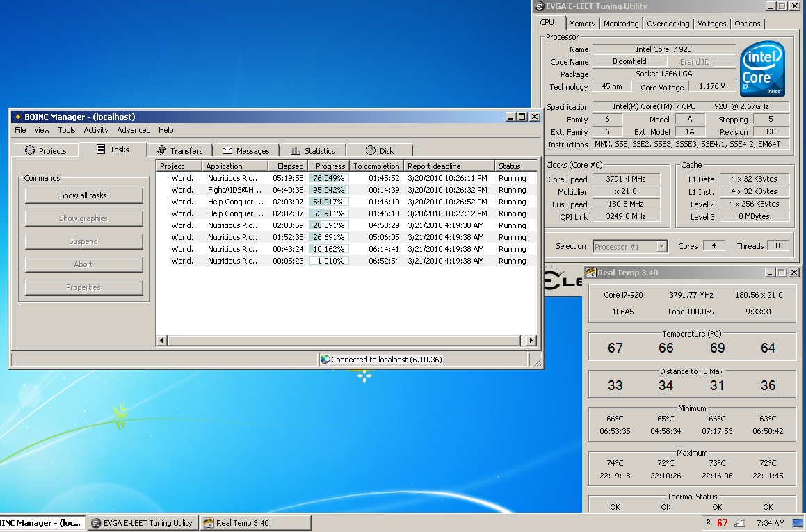Viewport: 806px width, 532px height.
Task: Click the Real Temp title bar icon
Action: pos(590,273)
